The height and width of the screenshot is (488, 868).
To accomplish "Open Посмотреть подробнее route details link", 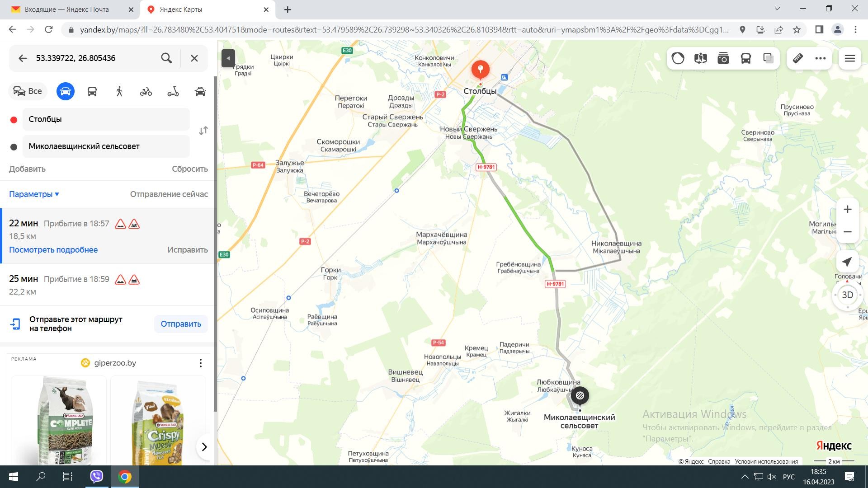I will (53, 250).
